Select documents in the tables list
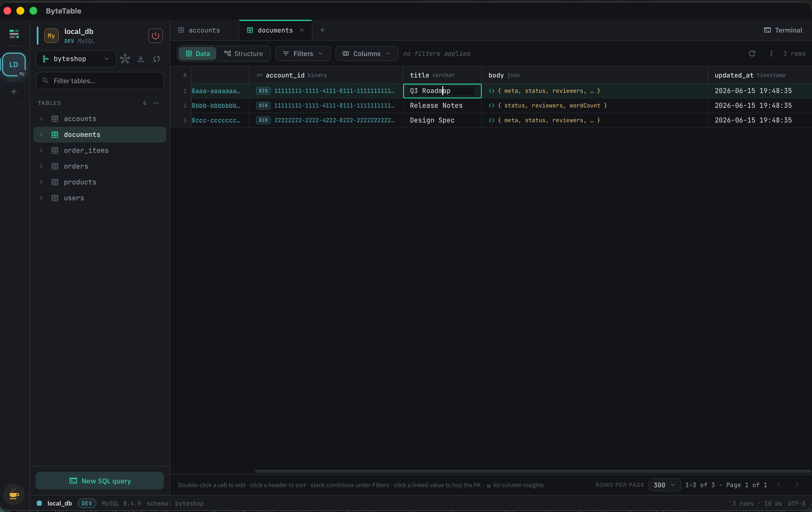Screen dimensions: 812x512 coord(100,135)
